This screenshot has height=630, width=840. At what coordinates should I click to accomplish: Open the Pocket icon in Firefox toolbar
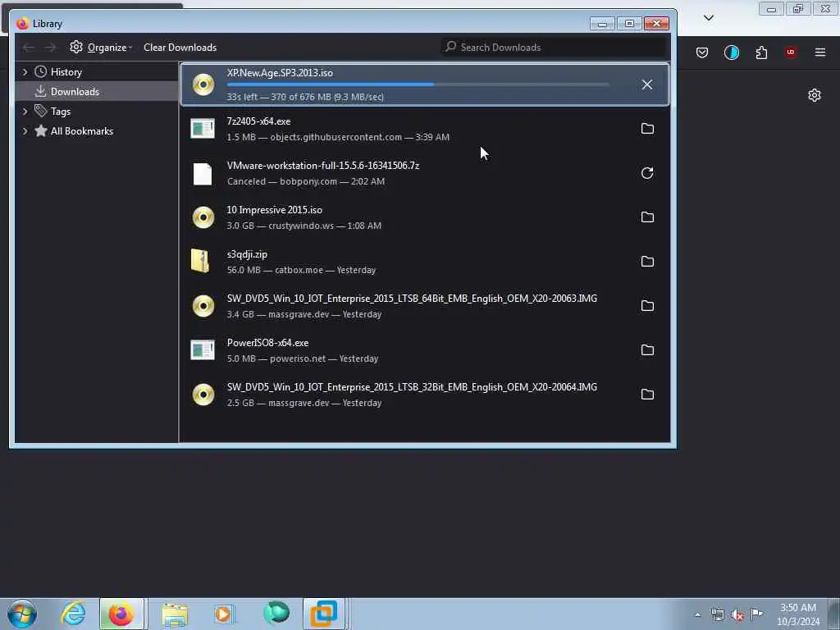[702, 52]
